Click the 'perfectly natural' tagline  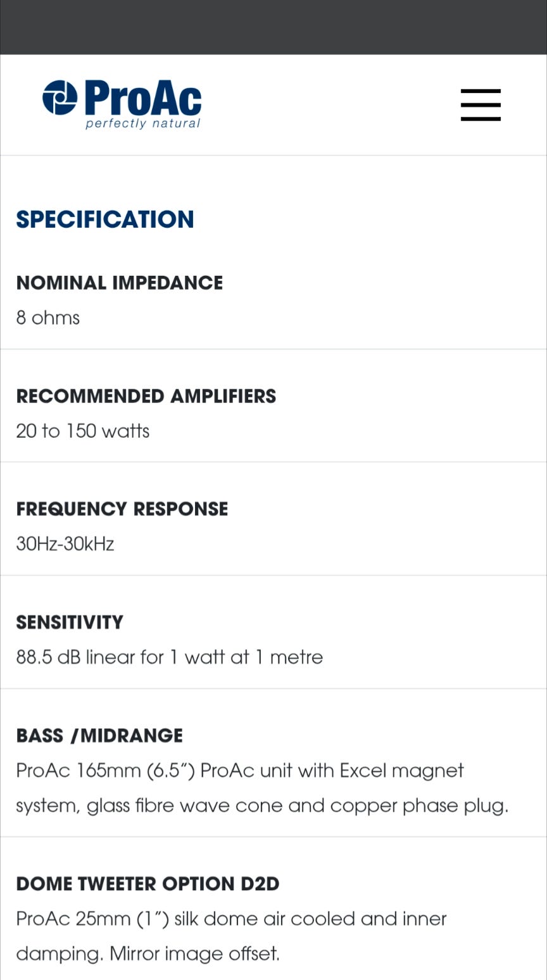pos(143,123)
